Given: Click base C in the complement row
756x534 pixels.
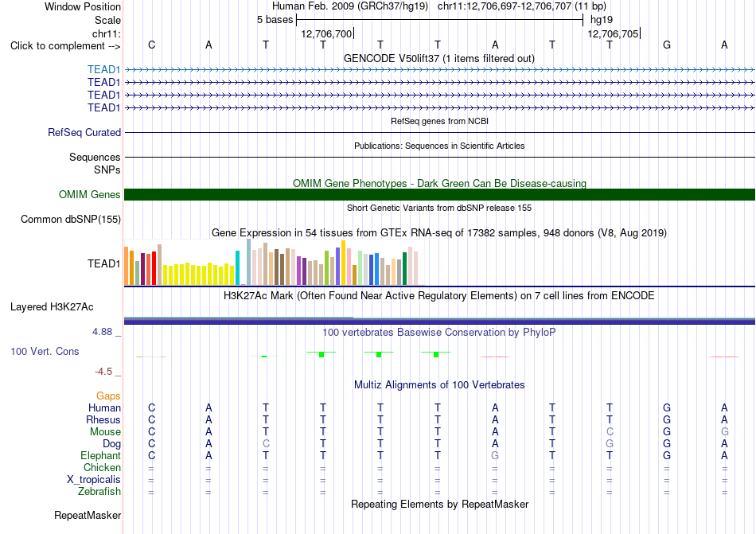Looking at the screenshot, I should pyautogui.click(x=151, y=45).
